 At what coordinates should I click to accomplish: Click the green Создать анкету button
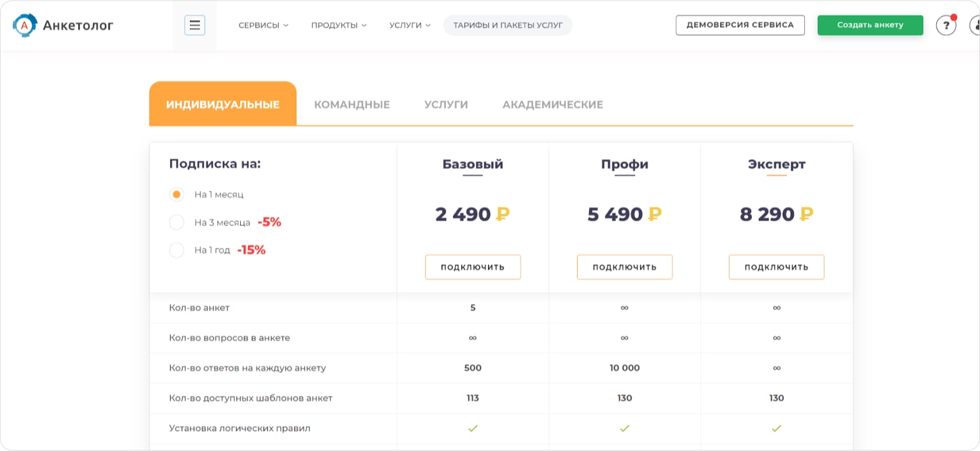tap(870, 25)
